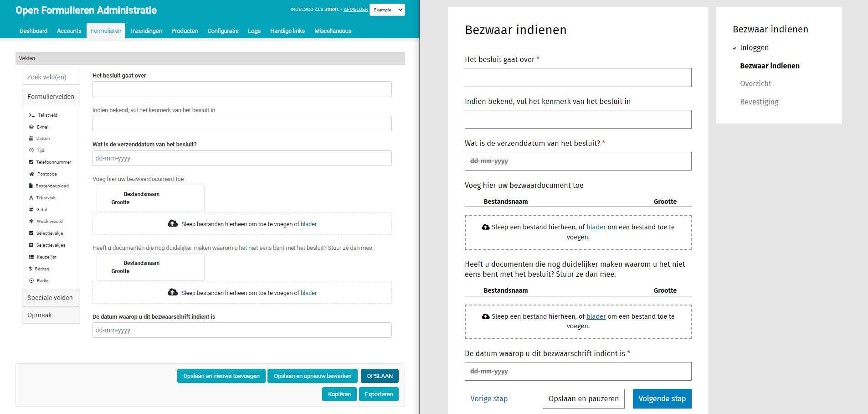Select the Keuzelijst list icon

tap(31, 257)
